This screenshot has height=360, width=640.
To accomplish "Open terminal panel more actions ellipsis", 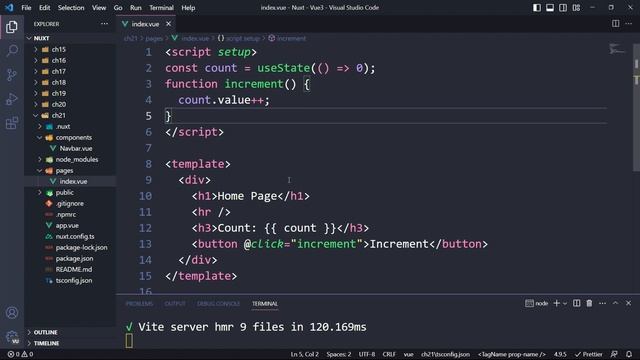I will point(602,303).
